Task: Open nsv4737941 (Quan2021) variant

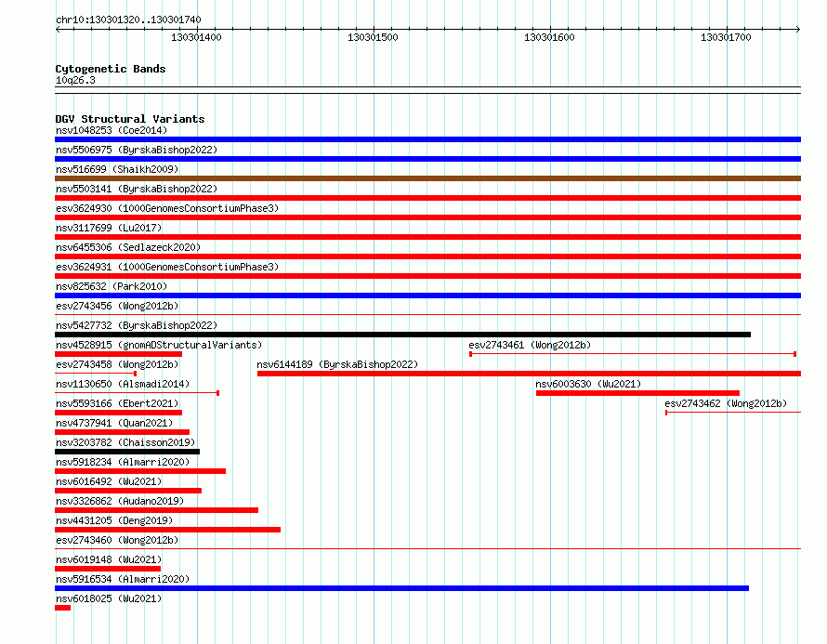Action: click(x=114, y=423)
